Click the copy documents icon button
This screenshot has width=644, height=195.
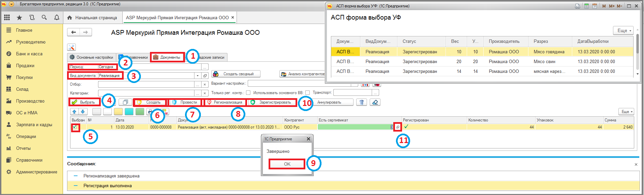pos(125,102)
